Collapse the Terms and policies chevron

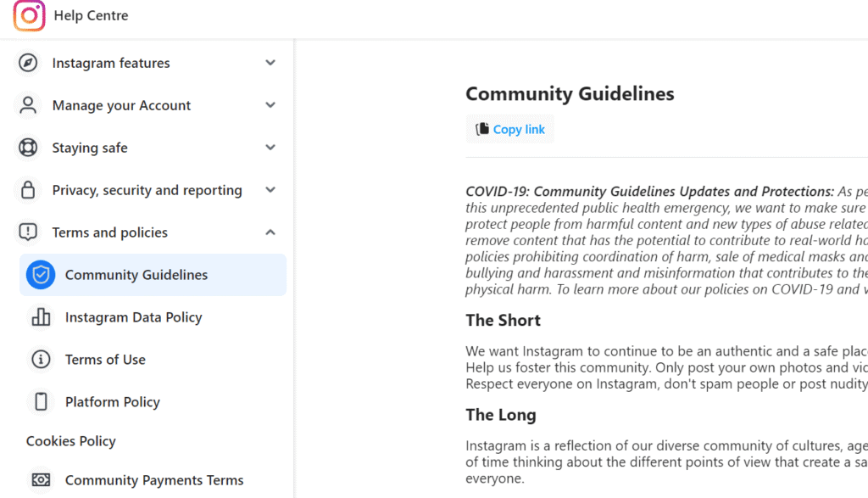pyautogui.click(x=270, y=232)
